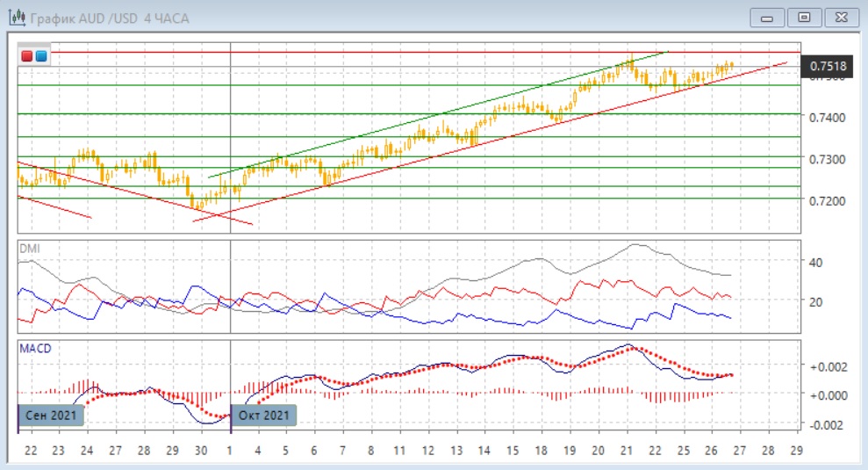Image resolution: width=868 pixels, height=470 pixels.
Task: Click the blue square chart button
Action: click(41, 56)
